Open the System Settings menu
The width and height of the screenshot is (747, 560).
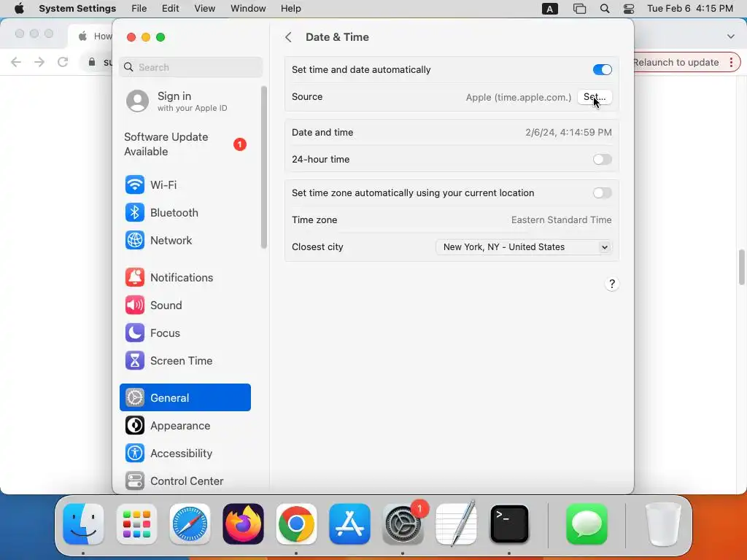(77, 9)
